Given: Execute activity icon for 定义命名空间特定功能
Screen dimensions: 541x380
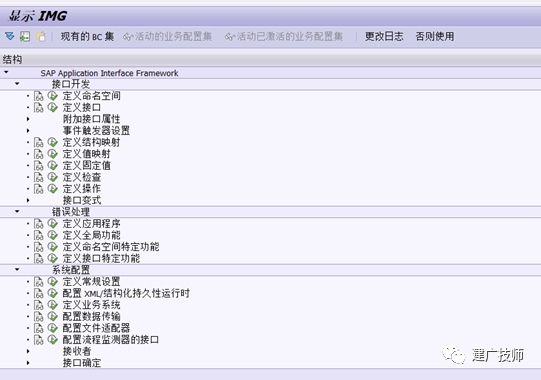Looking at the screenshot, I should click(52, 247).
